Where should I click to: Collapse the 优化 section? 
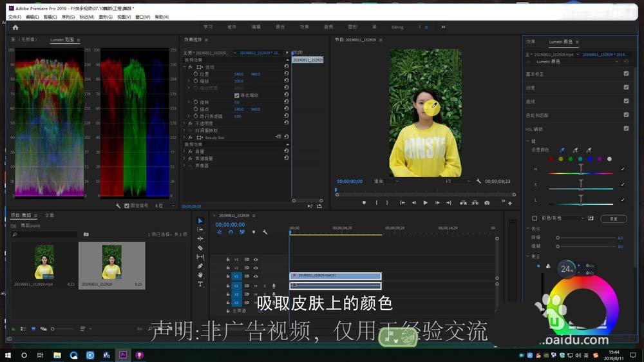[528, 229]
